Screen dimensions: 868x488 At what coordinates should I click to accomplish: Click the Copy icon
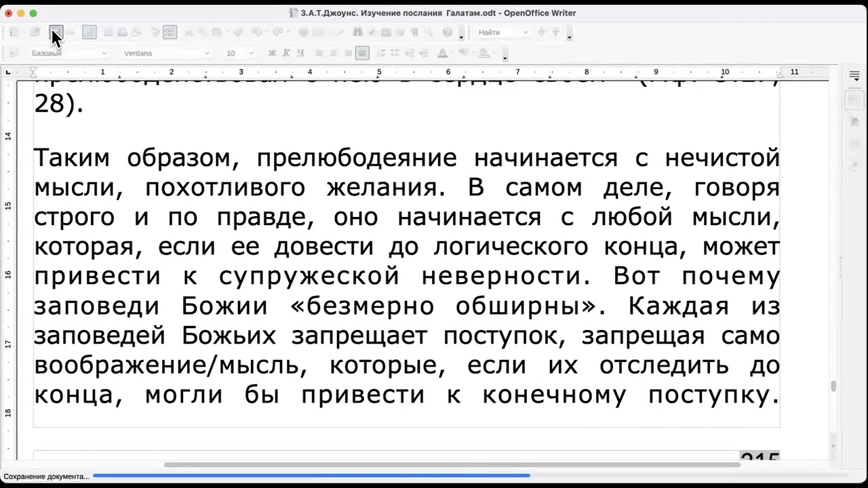[x=202, y=32]
